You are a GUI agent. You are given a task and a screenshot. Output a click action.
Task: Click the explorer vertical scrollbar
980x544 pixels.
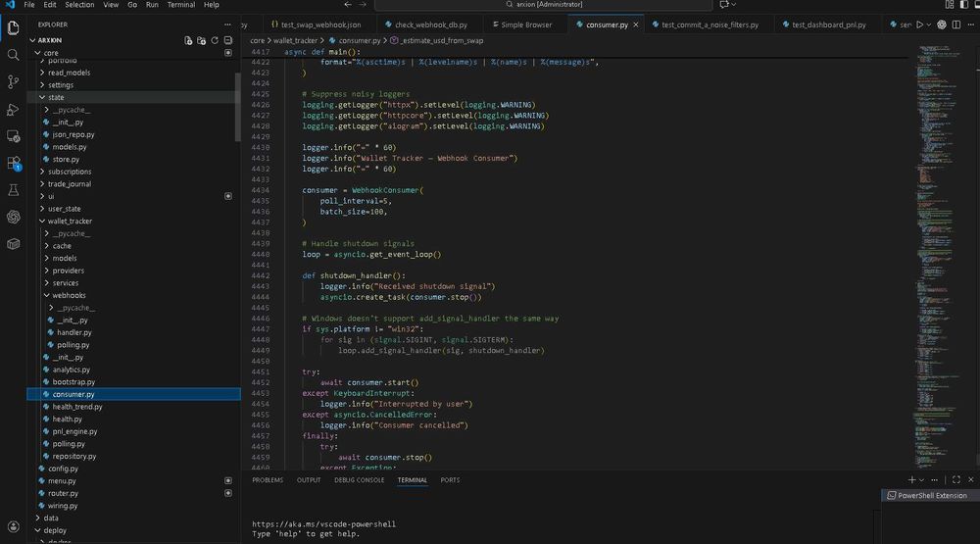pos(237,107)
